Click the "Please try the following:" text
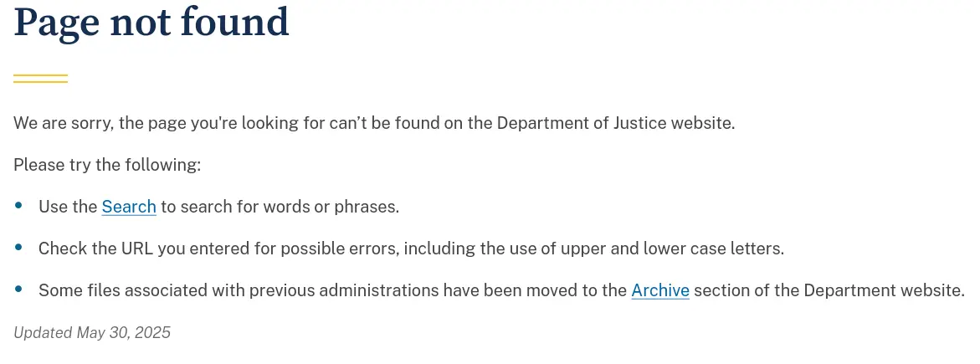Screen dimensions: 980x364 pyautogui.click(x=107, y=165)
